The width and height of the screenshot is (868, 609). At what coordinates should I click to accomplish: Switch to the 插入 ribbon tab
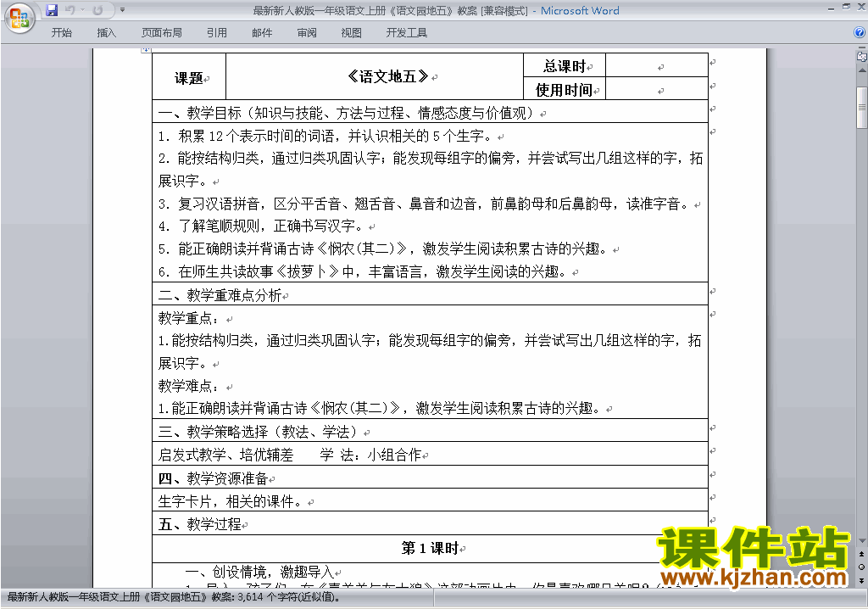click(106, 33)
